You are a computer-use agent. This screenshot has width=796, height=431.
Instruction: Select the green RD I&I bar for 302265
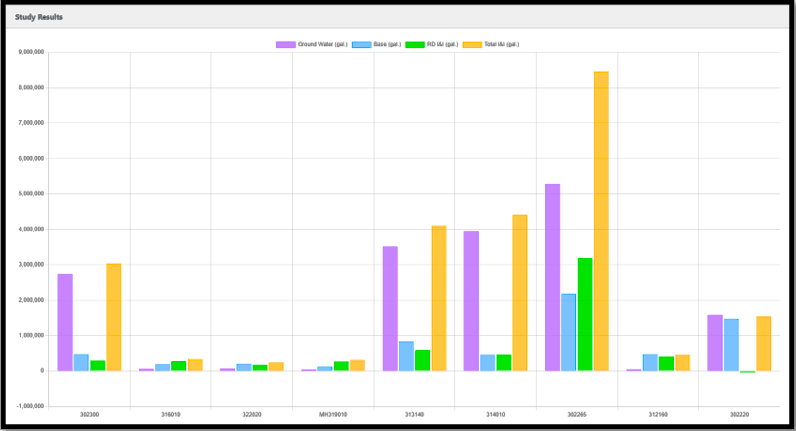pos(584,314)
